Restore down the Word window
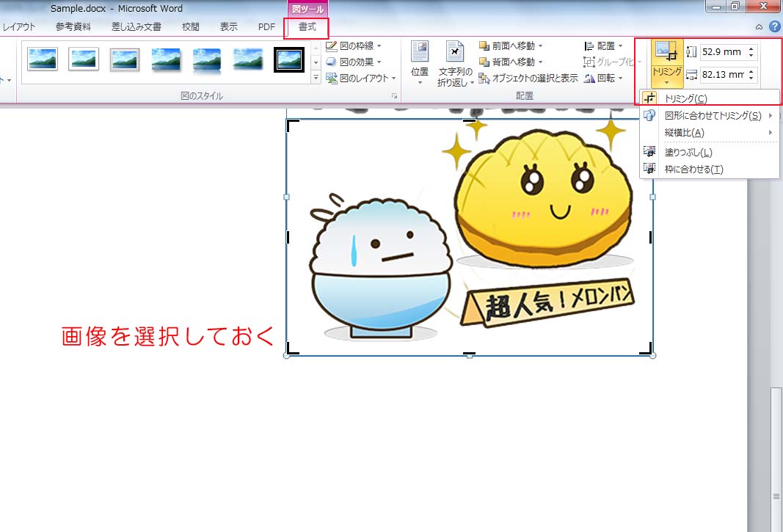Image resolution: width=783 pixels, height=532 pixels. [735, 6]
